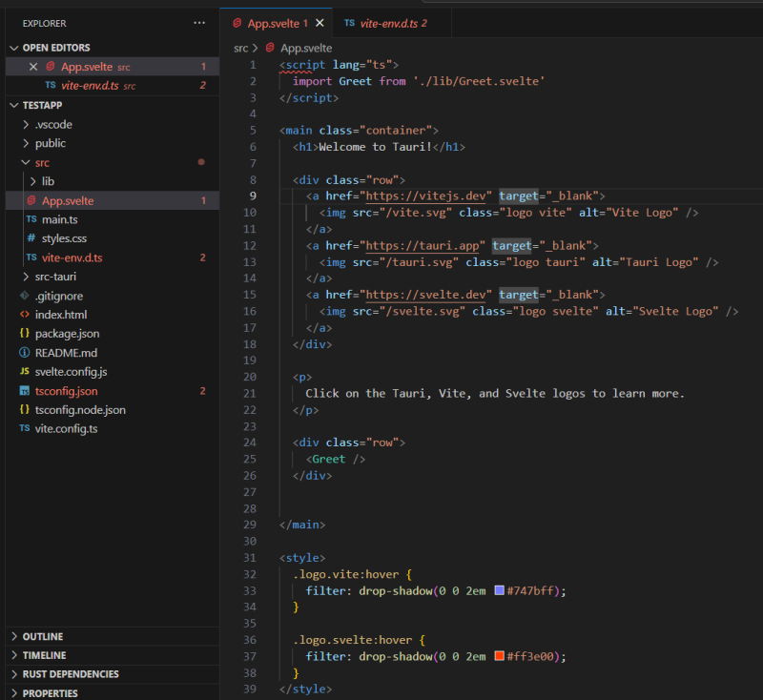Click the README.md info icon

pos(25,352)
